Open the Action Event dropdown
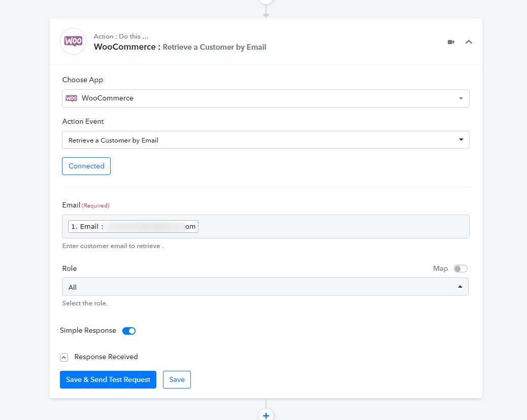This screenshot has height=420, width=527. pos(266,139)
